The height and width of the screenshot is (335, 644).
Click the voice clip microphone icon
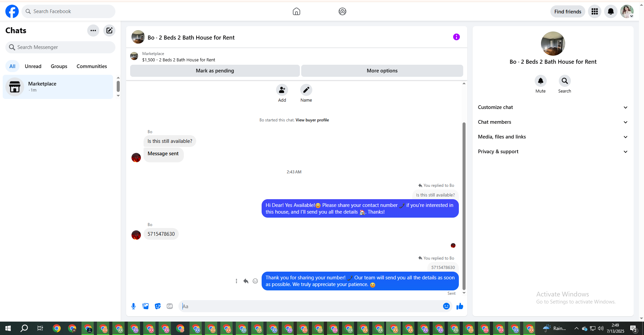coord(133,306)
